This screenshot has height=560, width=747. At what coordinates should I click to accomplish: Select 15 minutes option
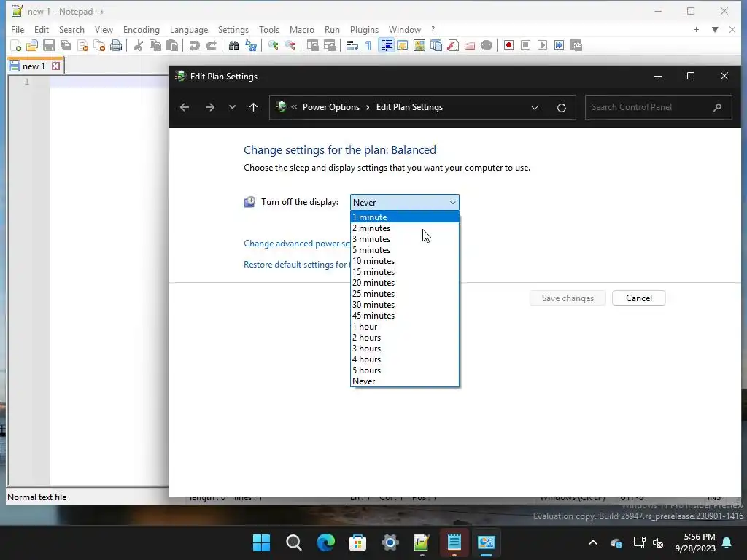click(405, 272)
